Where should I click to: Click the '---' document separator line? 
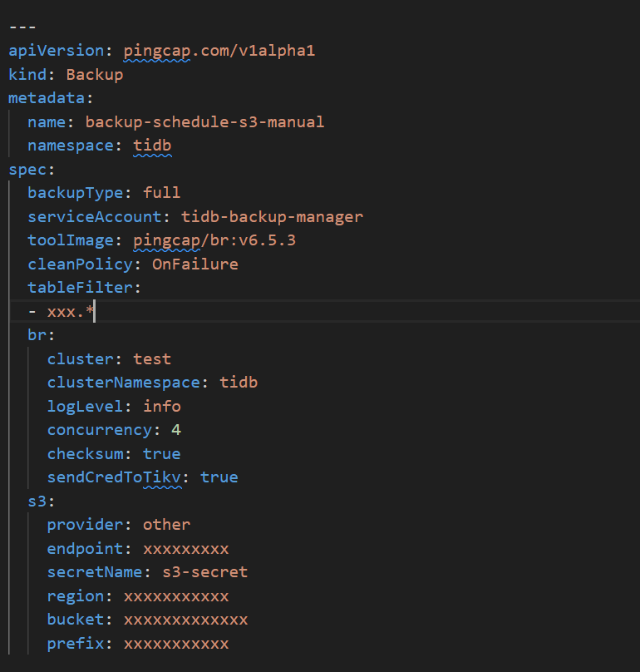[x=22, y=27]
